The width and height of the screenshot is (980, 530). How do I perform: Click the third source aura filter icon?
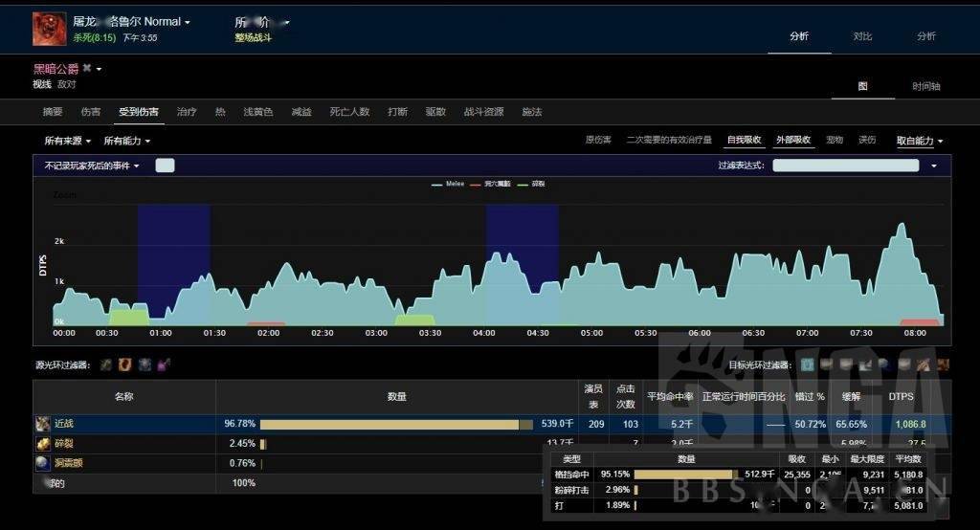145,364
